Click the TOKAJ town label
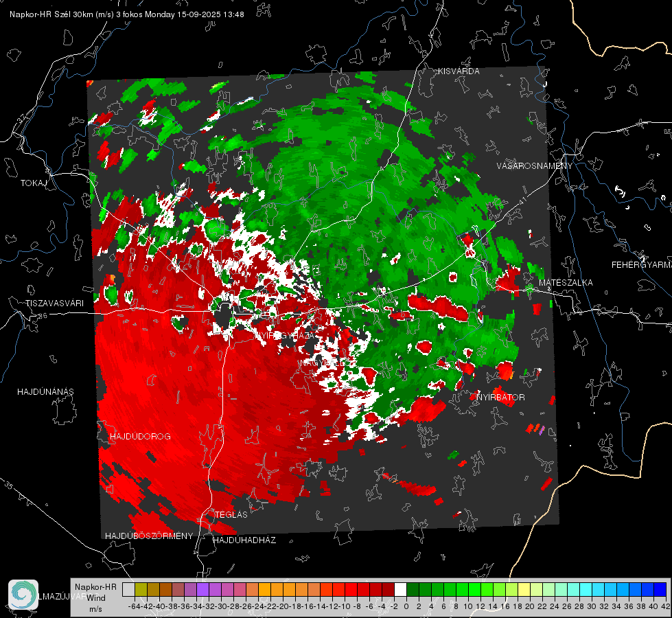Viewport: 672px width, 618px height. (34, 183)
